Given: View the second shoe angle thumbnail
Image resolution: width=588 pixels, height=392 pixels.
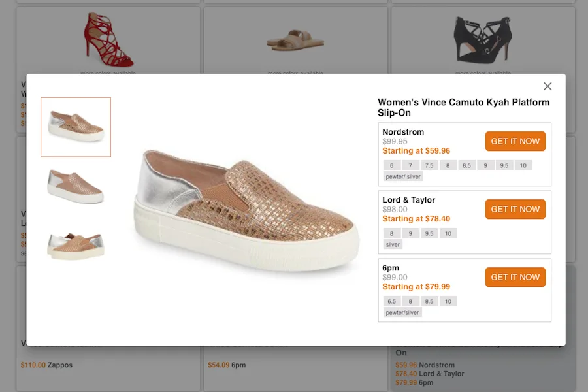Looking at the screenshot, I should tap(75, 185).
